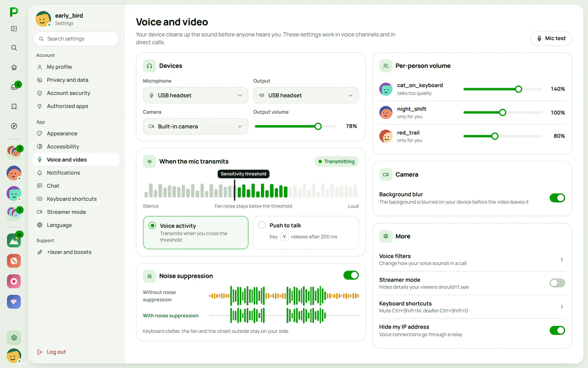Open the bookmarks icon in left rail
The height and width of the screenshot is (368, 588).
click(x=14, y=106)
